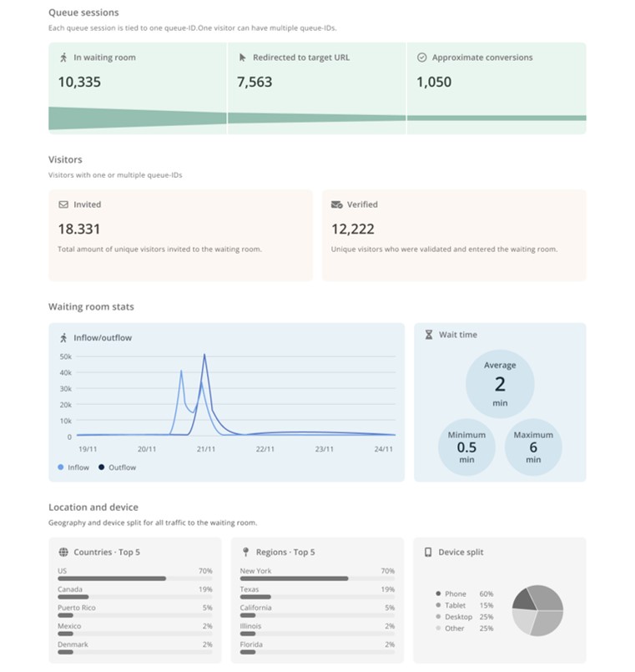Click the Average 2 min wait time bubble

click(500, 384)
